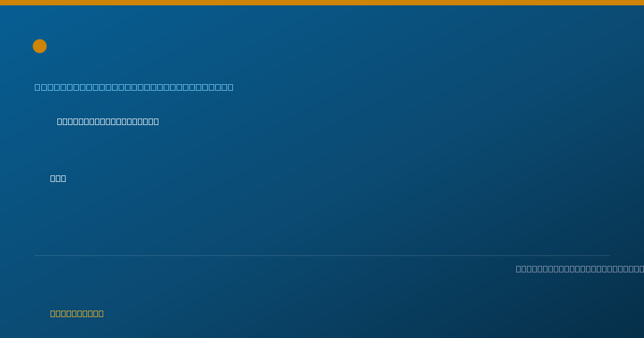Viewport: 644px width, 338px height.
Task: Click the long white indented text line
Action: pos(108,121)
